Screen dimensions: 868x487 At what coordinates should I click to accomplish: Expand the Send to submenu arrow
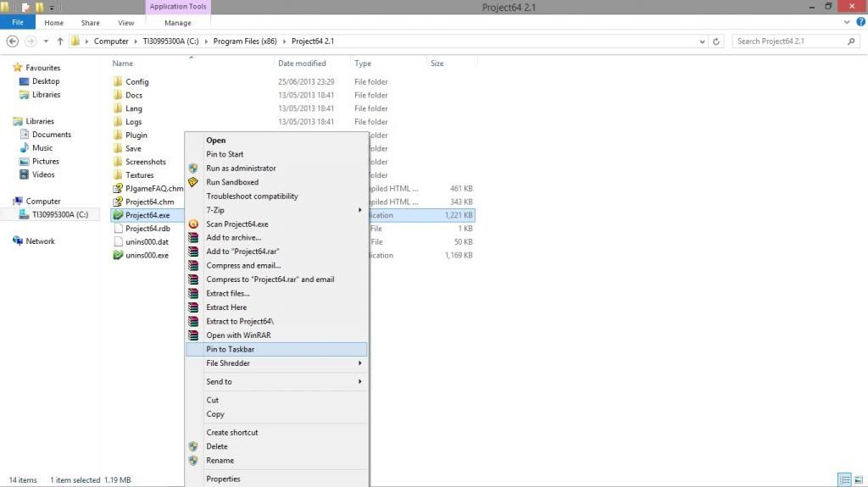pos(359,381)
